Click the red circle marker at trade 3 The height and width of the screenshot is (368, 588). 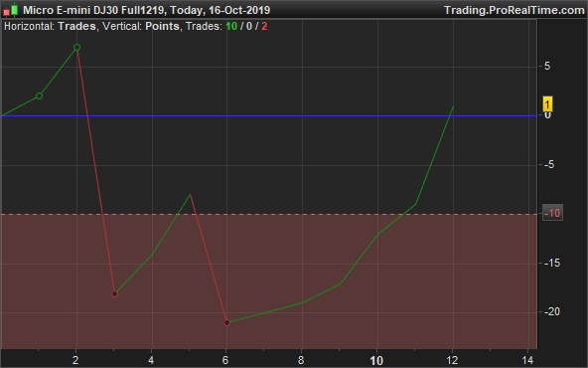point(115,294)
